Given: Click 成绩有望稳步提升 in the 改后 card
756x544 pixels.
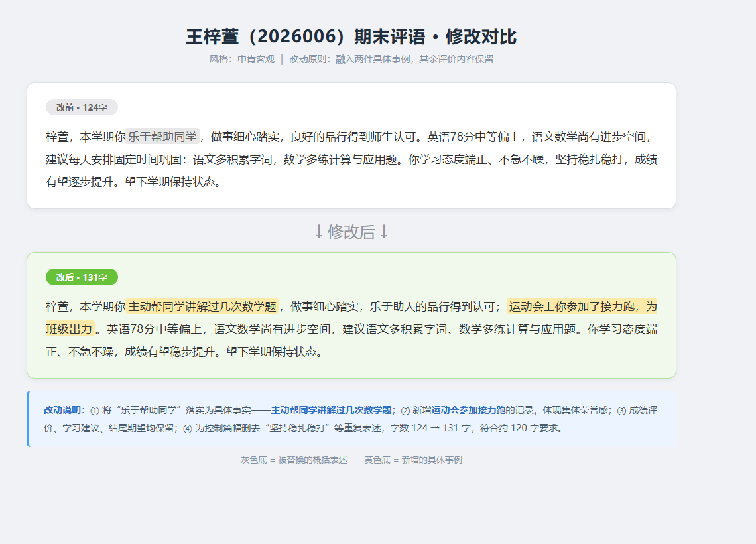Looking at the screenshot, I should click(x=170, y=352).
